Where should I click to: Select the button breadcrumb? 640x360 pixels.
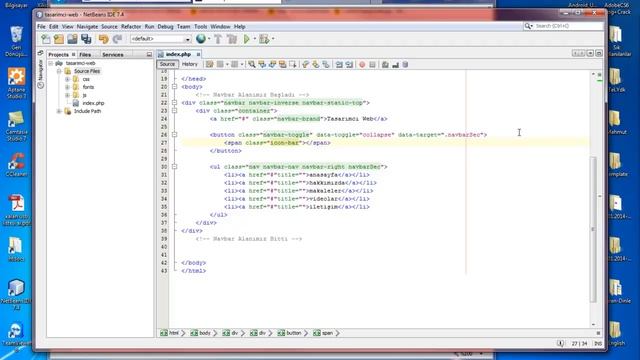pos(290,333)
